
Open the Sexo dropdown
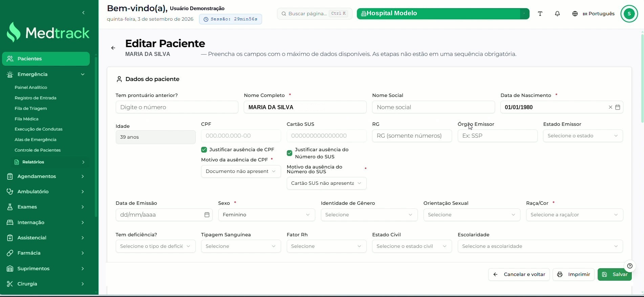[266, 215]
